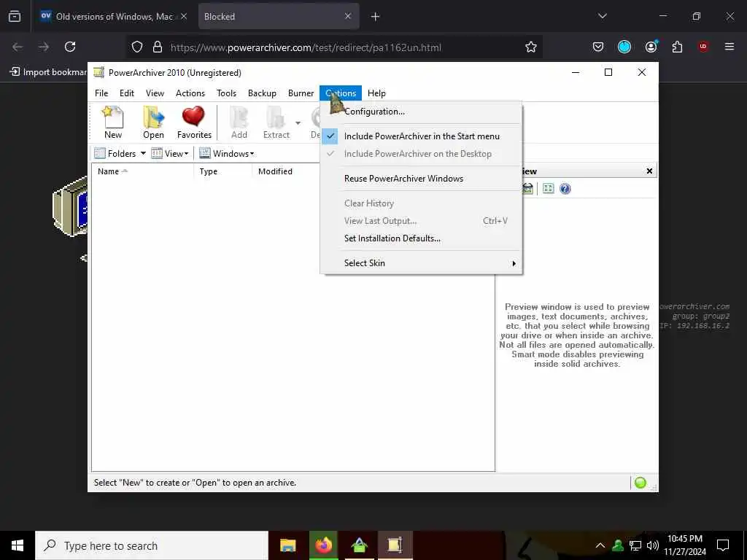The height and width of the screenshot is (560, 747).
Task: Click the taskbar clock showing 10:45 PM
Action: (x=684, y=545)
